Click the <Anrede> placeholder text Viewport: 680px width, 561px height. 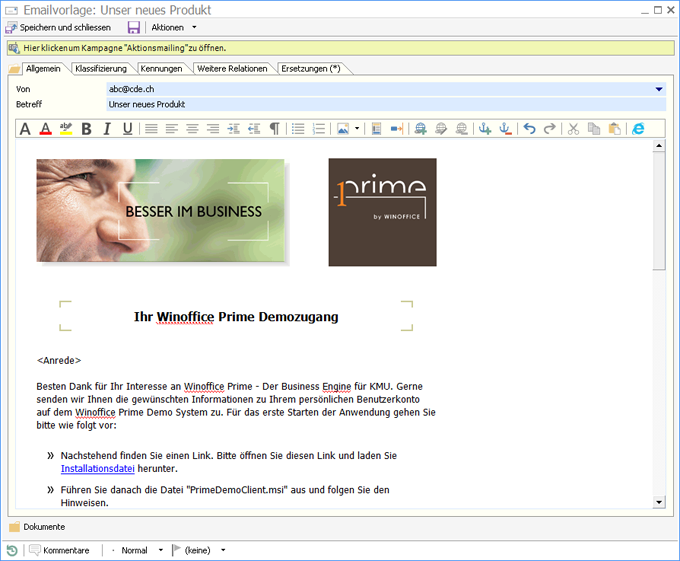[59, 360]
